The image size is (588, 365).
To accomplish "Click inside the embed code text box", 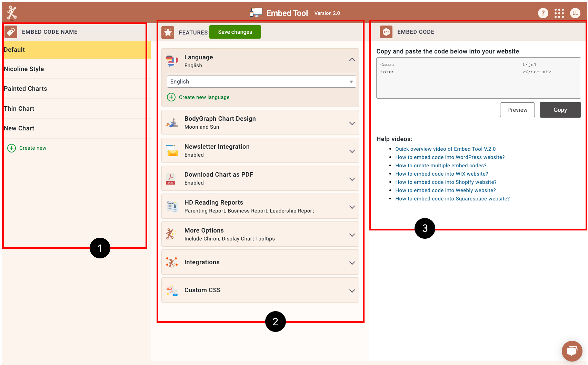I will tap(479, 78).
